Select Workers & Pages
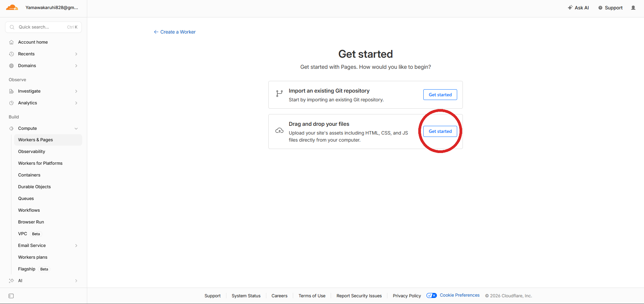This screenshot has width=644, height=304. [48, 140]
